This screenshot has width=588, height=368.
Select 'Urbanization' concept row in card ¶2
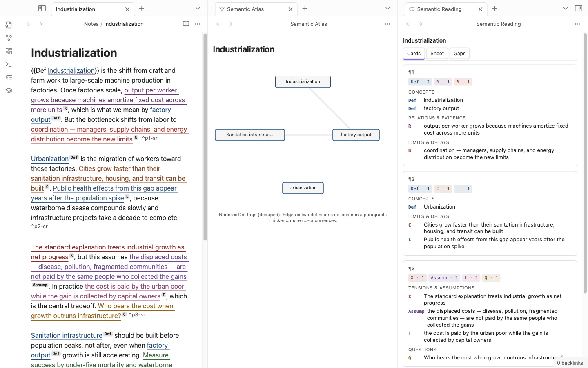(x=490, y=207)
